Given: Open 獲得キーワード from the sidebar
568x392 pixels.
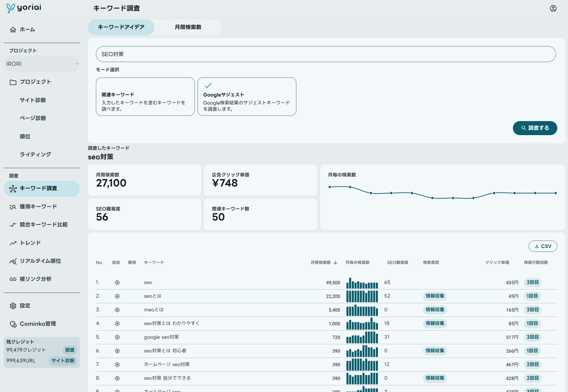Looking at the screenshot, I should point(38,206).
